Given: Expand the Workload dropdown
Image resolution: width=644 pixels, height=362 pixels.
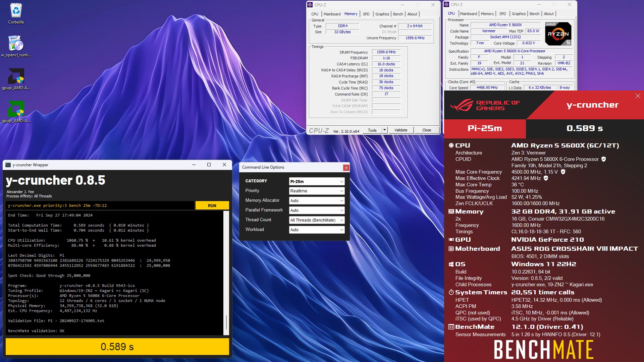Looking at the screenshot, I should (x=317, y=230).
